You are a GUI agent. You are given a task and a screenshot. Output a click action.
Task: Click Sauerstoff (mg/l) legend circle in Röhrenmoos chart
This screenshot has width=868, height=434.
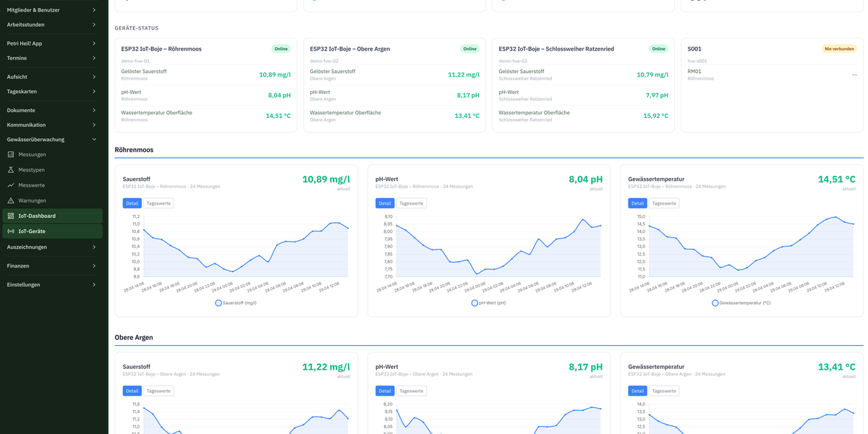click(x=218, y=303)
